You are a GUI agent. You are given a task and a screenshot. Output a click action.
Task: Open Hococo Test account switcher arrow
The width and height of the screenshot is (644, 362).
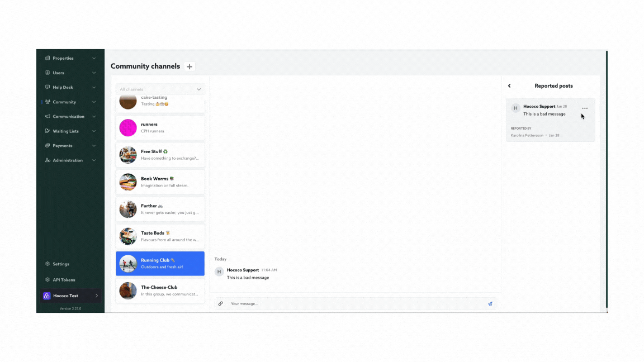click(x=96, y=296)
